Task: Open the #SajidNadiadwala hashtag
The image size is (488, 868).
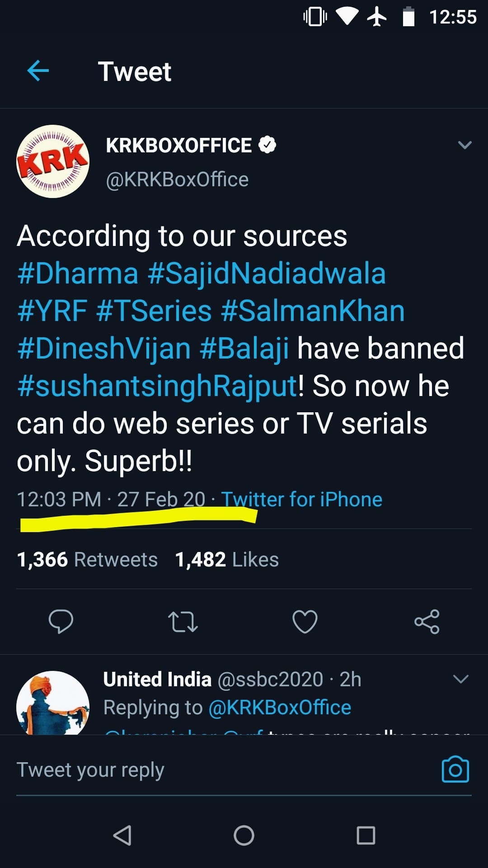Action: point(267,274)
